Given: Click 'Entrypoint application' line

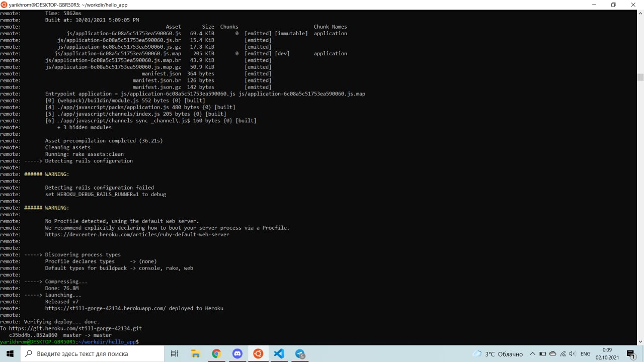Looking at the screenshot, I should (x=205, y=94).
